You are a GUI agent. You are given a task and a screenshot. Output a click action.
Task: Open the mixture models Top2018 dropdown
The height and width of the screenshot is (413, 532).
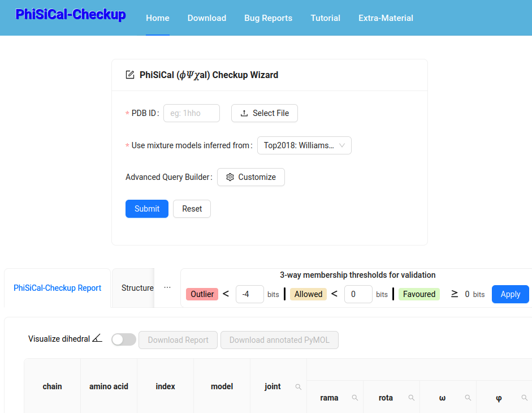coord(304,145)
